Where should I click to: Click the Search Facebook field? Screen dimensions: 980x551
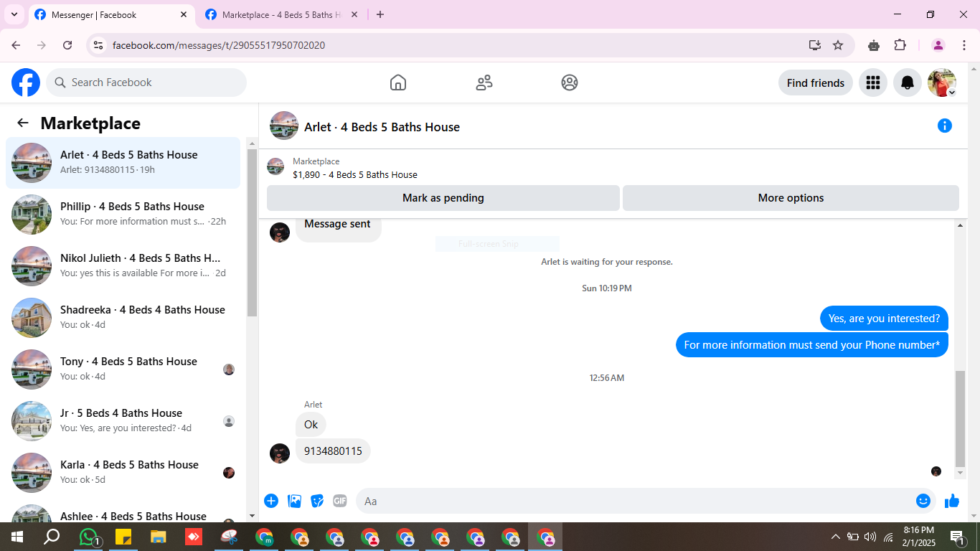[x=146, y=83]
